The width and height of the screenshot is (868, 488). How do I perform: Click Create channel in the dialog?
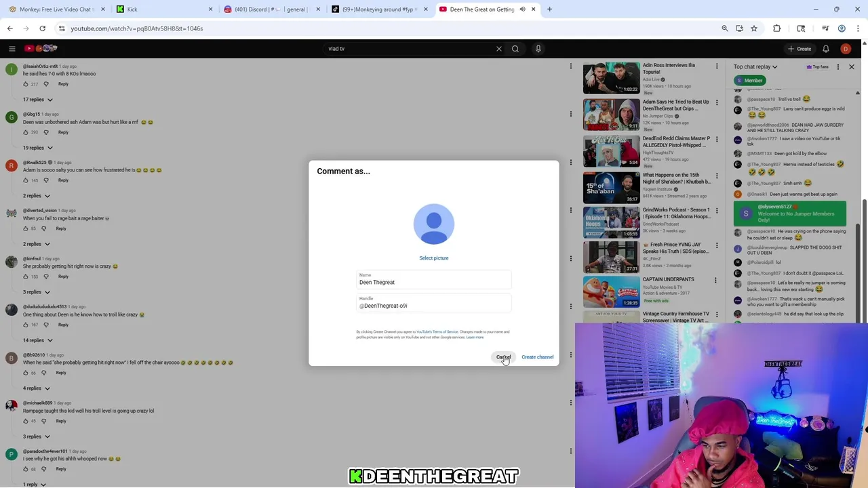537,357
